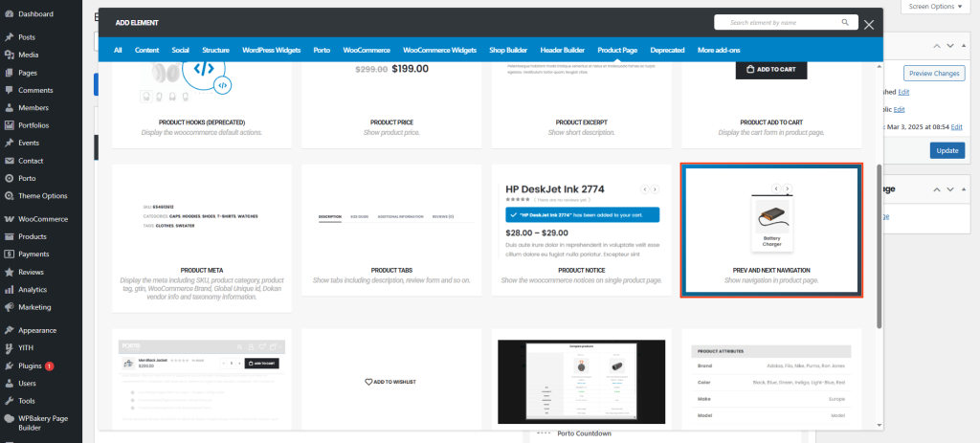This screenshot has height=443, width=980.
Task: Open Plugins menu via its plug icon
Action: (8, 365)
